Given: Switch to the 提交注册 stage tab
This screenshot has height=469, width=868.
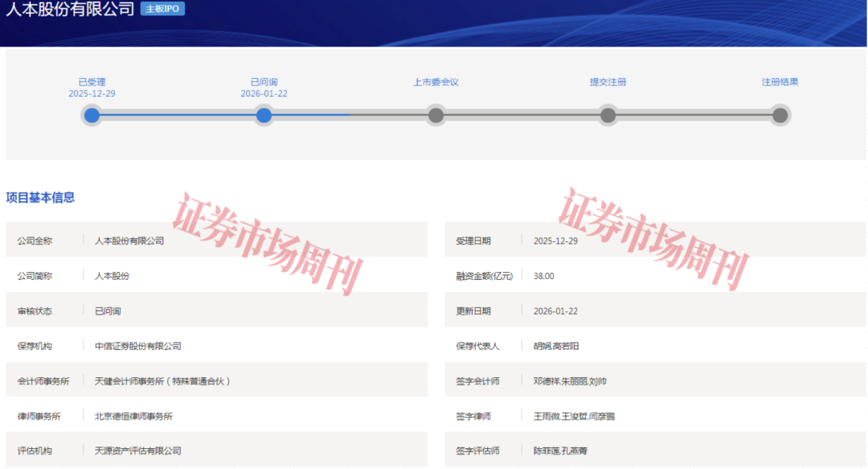Looking at the screenshot, I should point(608,81).
